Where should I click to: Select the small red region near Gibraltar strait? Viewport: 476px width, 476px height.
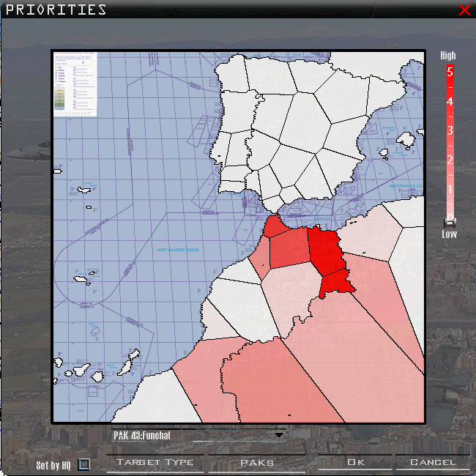coord(276,226)
